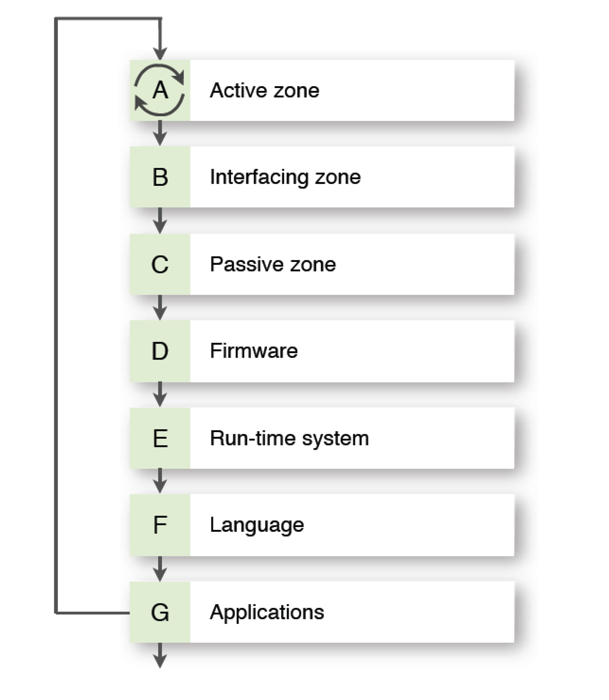Click the arrowhead entering box A from above
Viewport: 609px width, 700px height.
pos(160,54)
